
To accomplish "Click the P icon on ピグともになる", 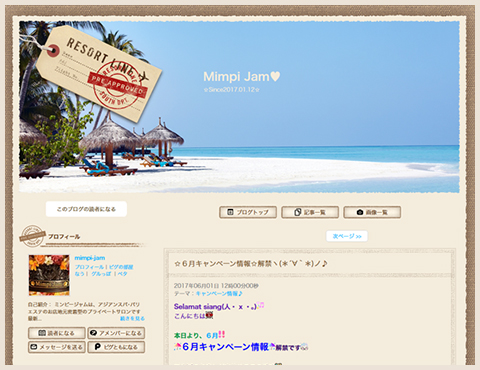I will pos(97,347).
